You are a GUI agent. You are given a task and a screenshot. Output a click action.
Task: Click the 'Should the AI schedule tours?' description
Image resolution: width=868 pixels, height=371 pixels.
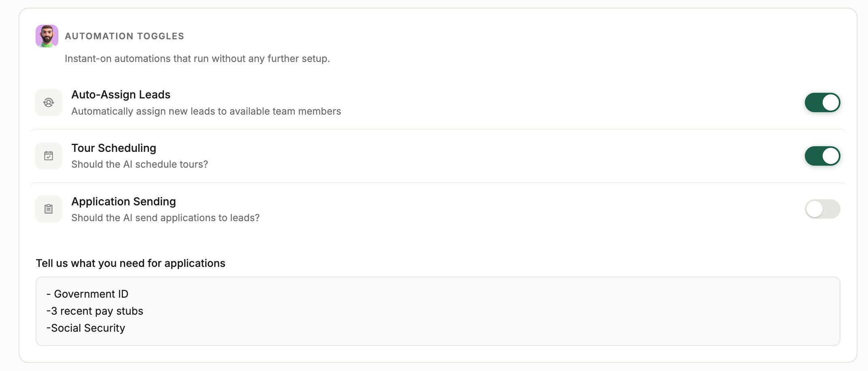(140, 164)
